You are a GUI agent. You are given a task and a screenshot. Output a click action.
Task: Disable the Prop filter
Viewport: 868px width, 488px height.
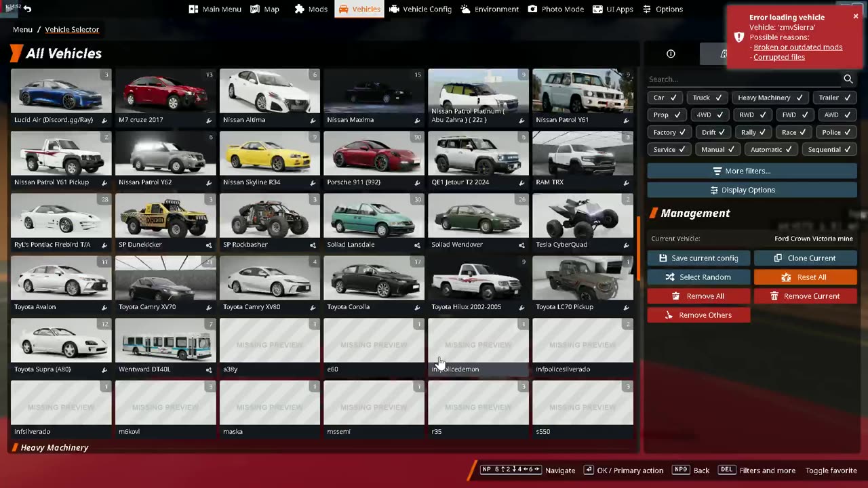tap(667, 115)
